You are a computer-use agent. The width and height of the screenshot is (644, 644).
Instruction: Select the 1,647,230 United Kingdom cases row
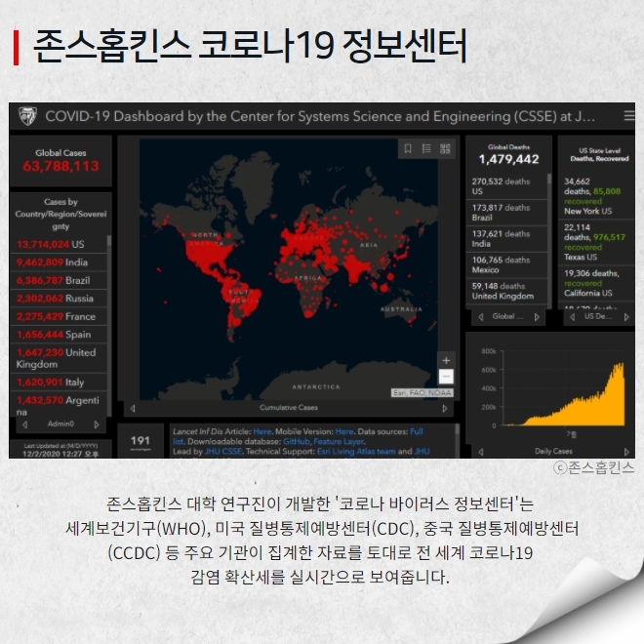click(x=59, y=358)
